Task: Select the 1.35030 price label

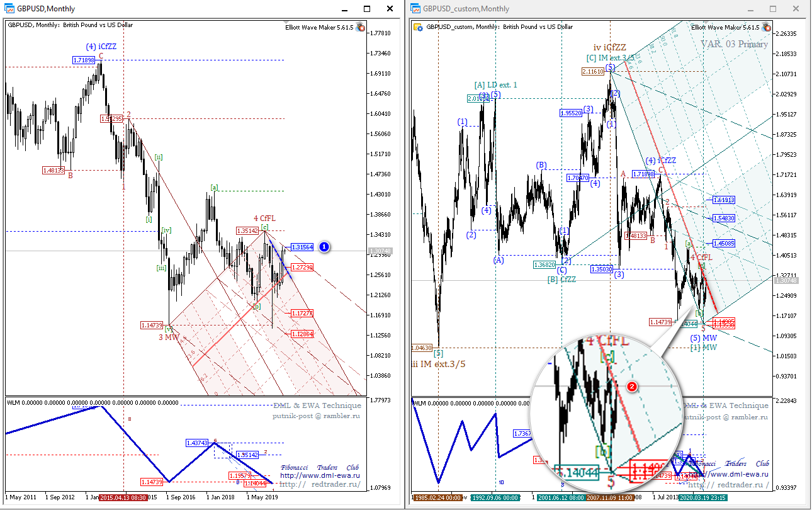Action: click(602, 269)
